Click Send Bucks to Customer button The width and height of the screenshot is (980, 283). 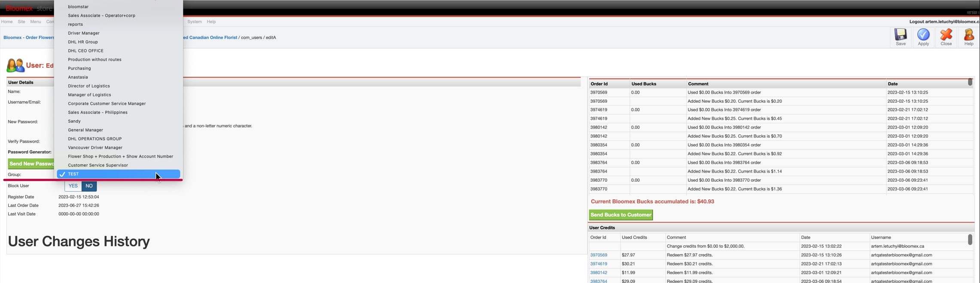[x=621, y=215]
